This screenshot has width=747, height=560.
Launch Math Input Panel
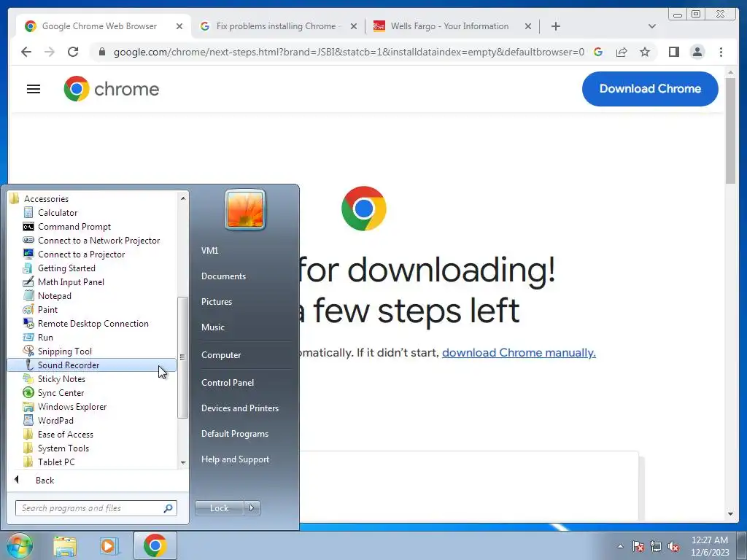point(71,282)
